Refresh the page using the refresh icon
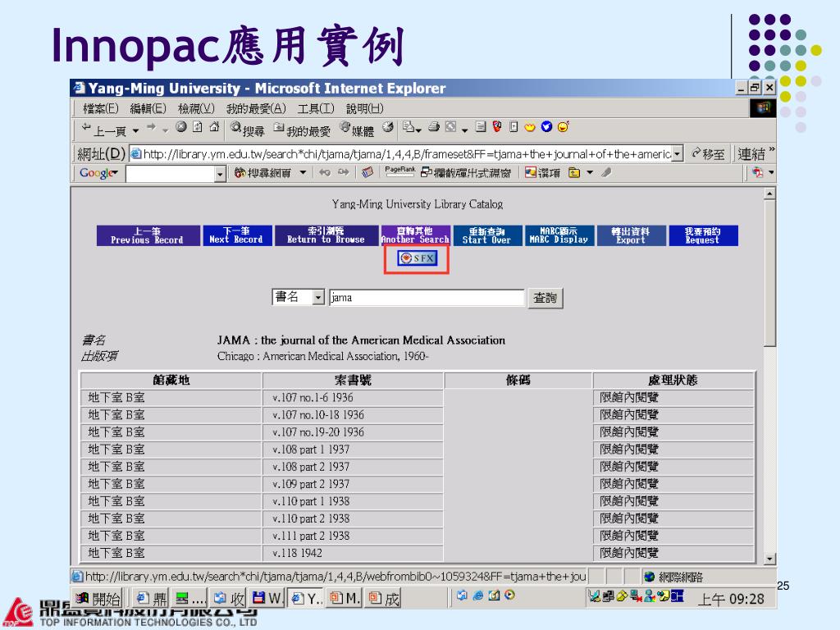 [x=198, y=127]
